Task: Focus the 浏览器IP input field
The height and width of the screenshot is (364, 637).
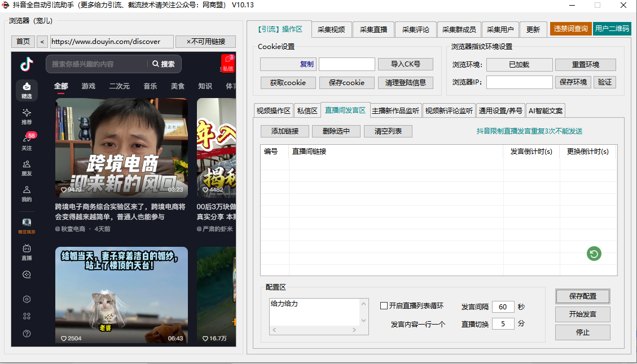Action: (520, 82)
